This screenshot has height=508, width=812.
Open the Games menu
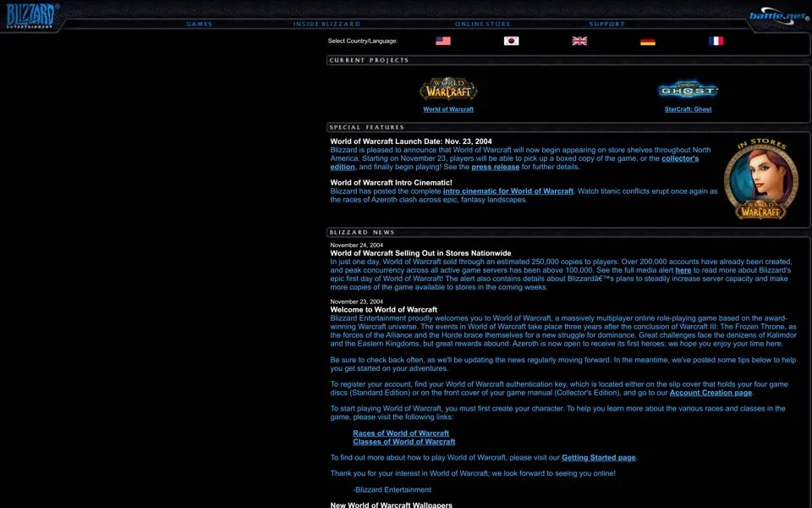pos(199,24)
